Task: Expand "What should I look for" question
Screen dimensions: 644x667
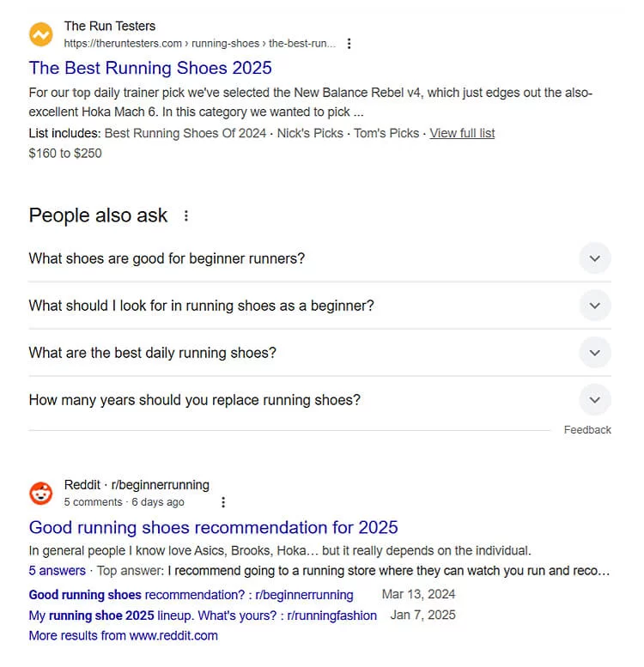Action: [594, 306]
